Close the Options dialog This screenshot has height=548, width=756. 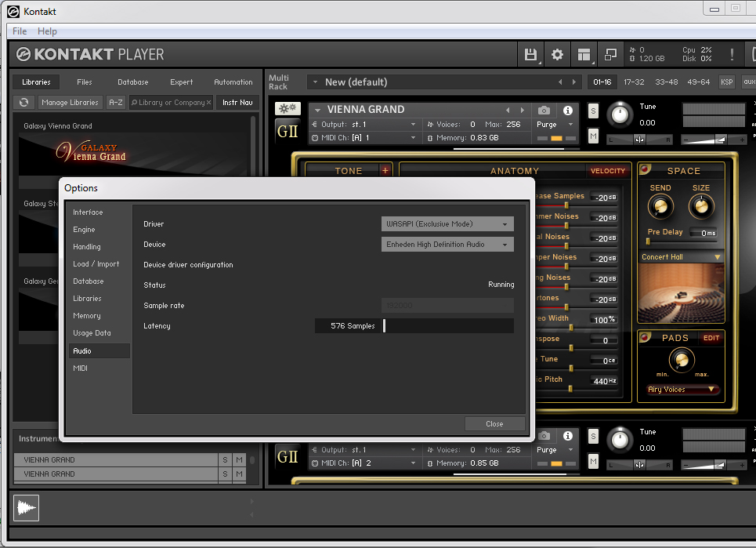click(494, 423)
